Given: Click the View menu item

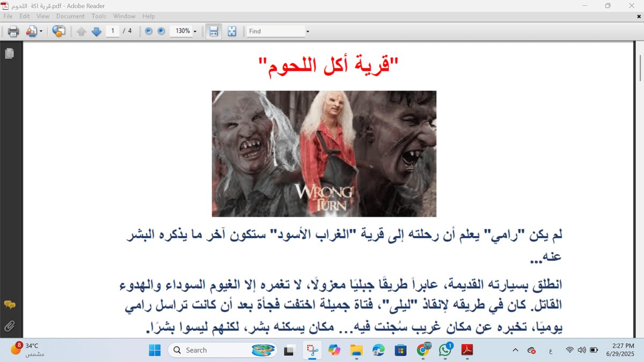Looking at the screenshot, I should point(42,16).
